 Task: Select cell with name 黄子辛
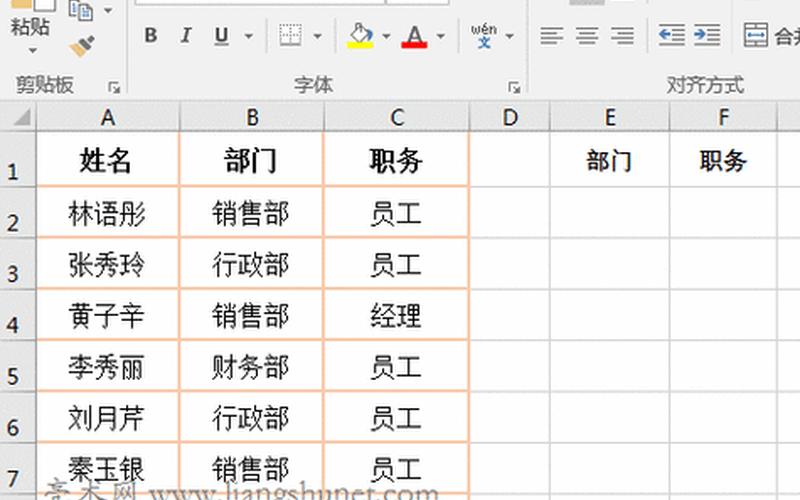click(108, 315)
